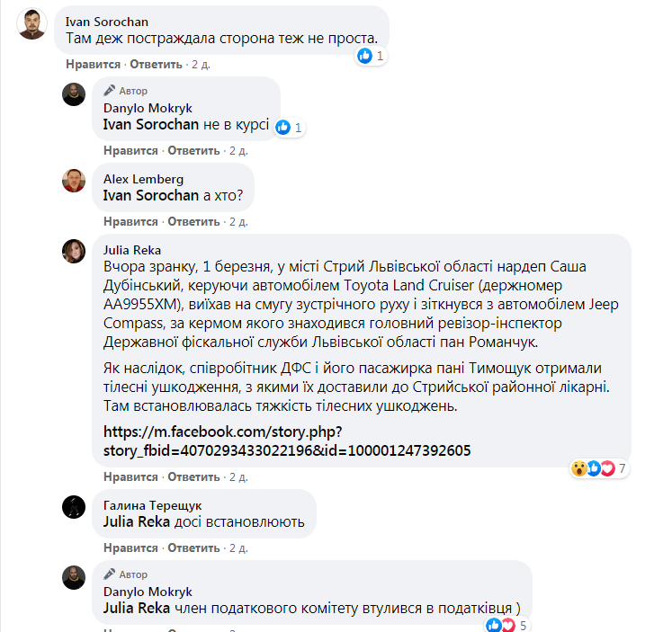Open Alex Lemberg's profile picture
The height and width of the screenshot is (632, 672).
pyautogui.click(x=74, y=180)
